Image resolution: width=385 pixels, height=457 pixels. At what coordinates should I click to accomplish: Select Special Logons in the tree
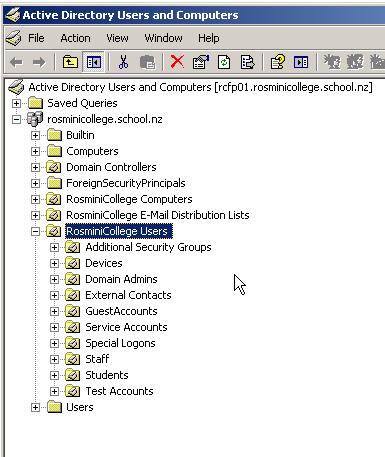(x=120, y=343)
